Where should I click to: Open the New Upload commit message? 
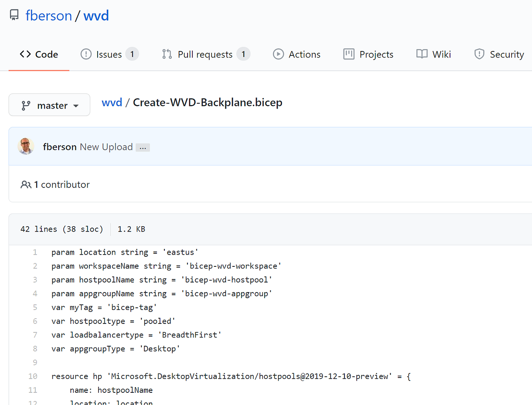pos(106,147)
